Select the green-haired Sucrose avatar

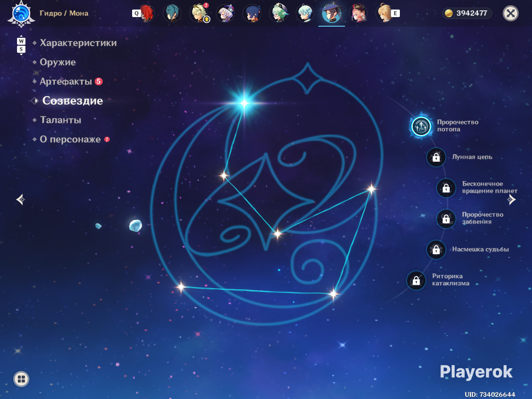coord(279,13)
